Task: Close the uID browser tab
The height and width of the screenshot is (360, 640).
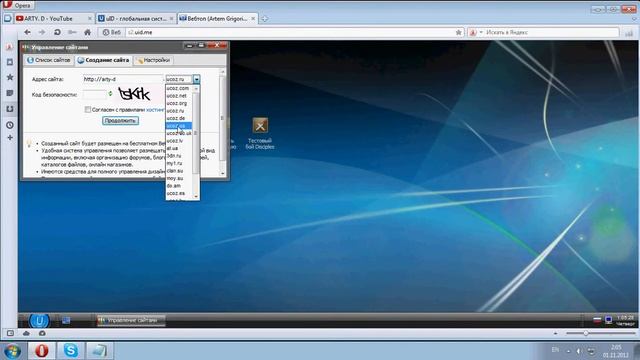Action: (x=171, y=19)
